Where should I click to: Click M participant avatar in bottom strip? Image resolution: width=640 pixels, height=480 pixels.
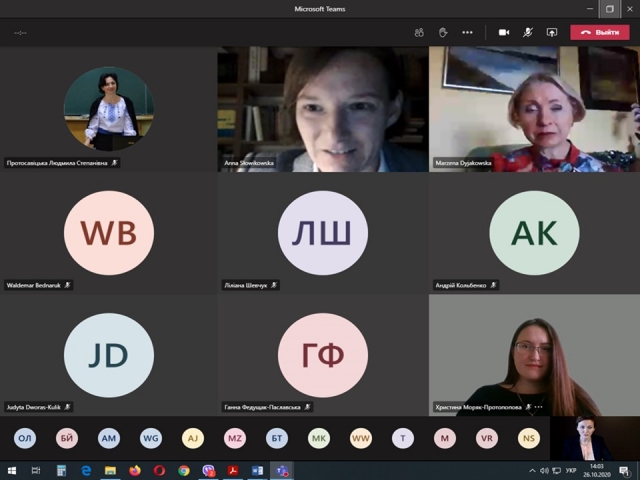pyautogui.click(x=445, y=438)
